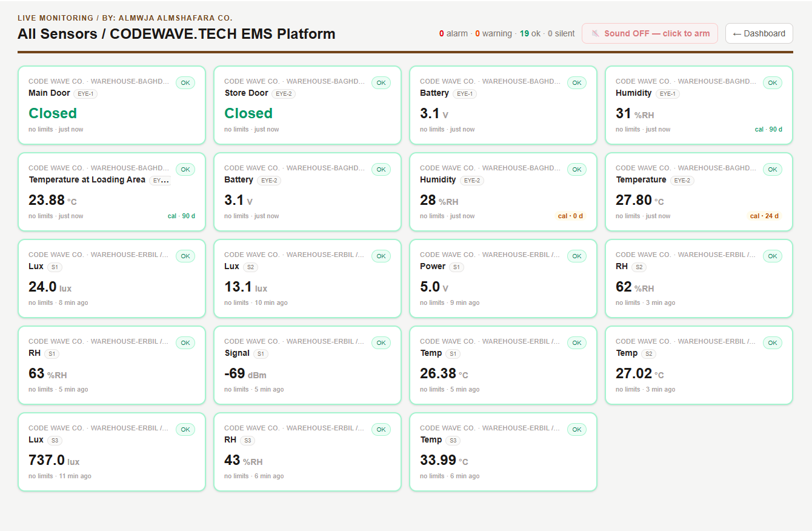
Task: Click the 63 %RH reading
Action: coord(47,374)
